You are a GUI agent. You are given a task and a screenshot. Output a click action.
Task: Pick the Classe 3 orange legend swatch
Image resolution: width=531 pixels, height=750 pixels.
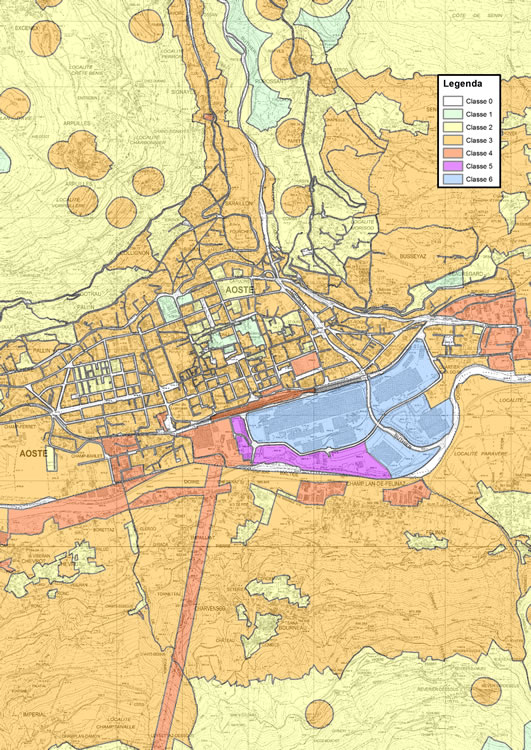(453, 140)
